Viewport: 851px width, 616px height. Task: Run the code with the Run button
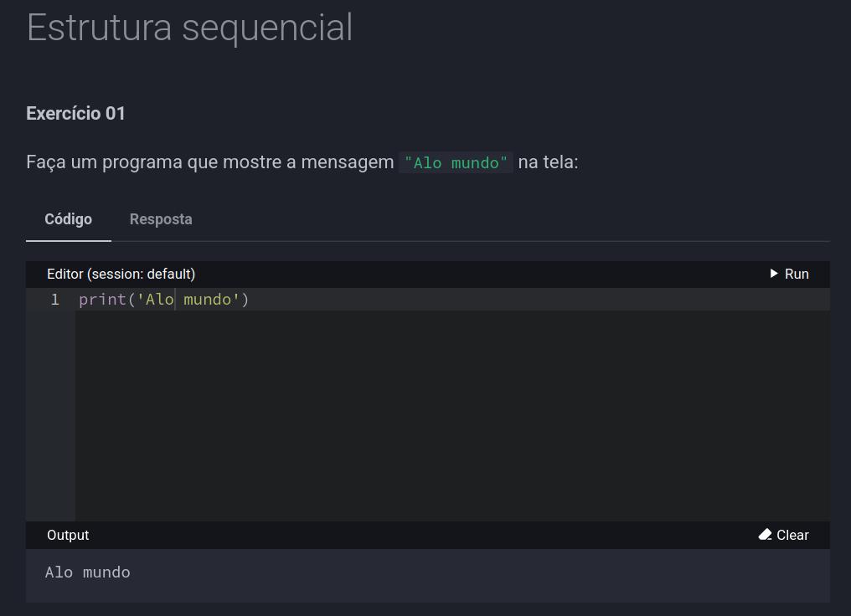(x=789, y=274)
